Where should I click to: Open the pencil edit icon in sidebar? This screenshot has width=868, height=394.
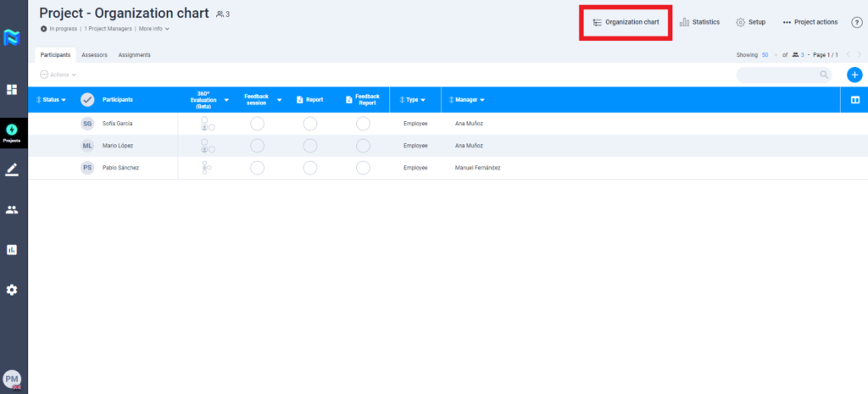coord(13,169)
